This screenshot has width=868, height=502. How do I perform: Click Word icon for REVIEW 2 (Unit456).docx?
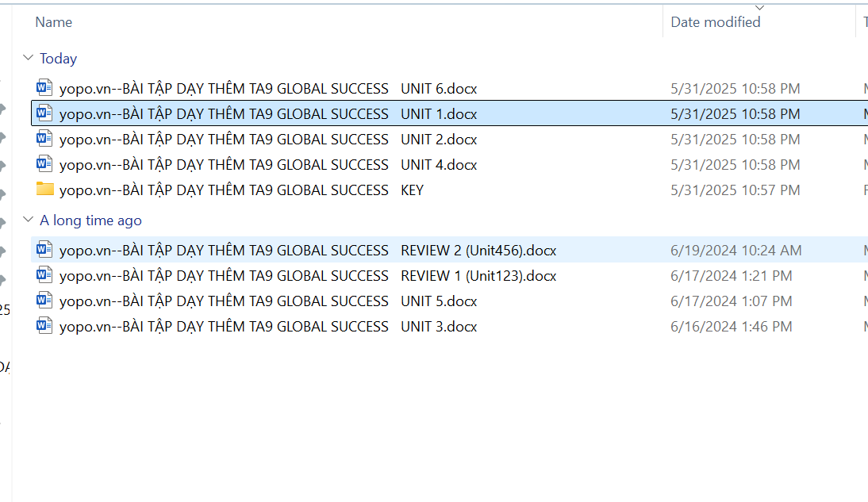click(45, 250)
